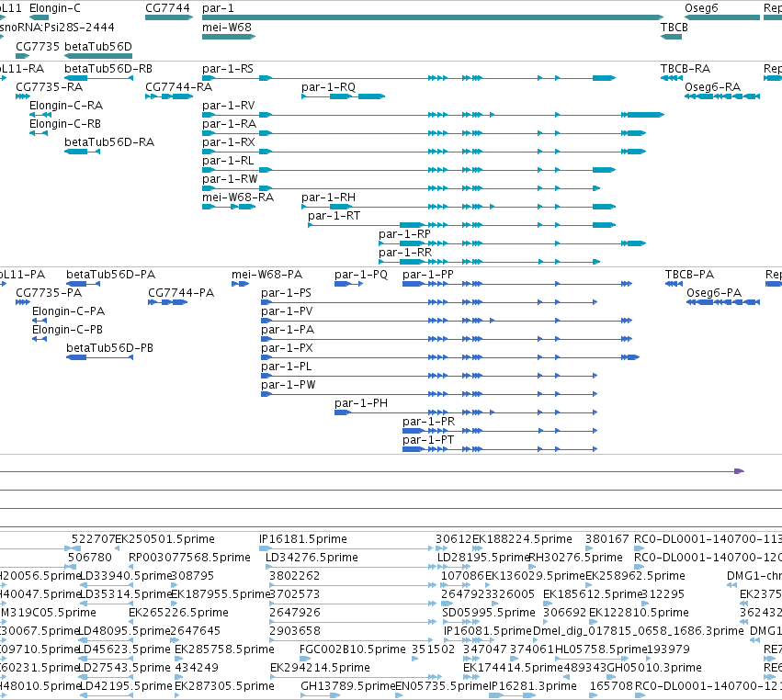The image size is (782, 700).
Task: Select the Elongin-C-RA transcript label
Action: pos(66,106)
